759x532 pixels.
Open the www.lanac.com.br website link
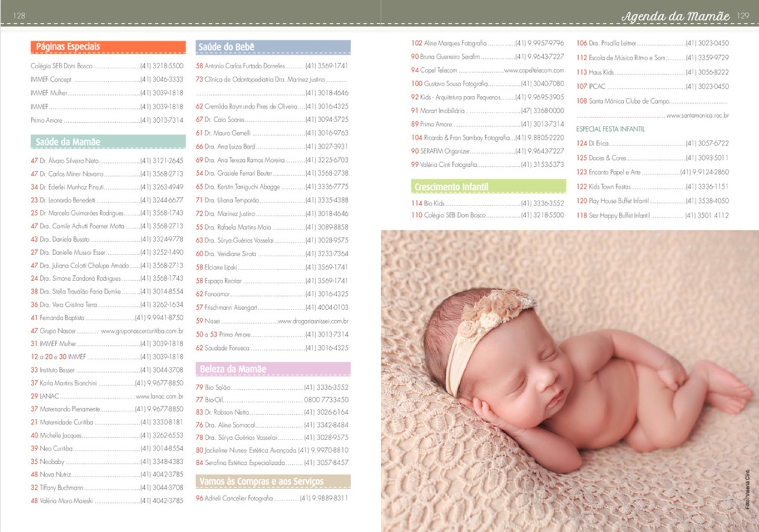point(159,396)
